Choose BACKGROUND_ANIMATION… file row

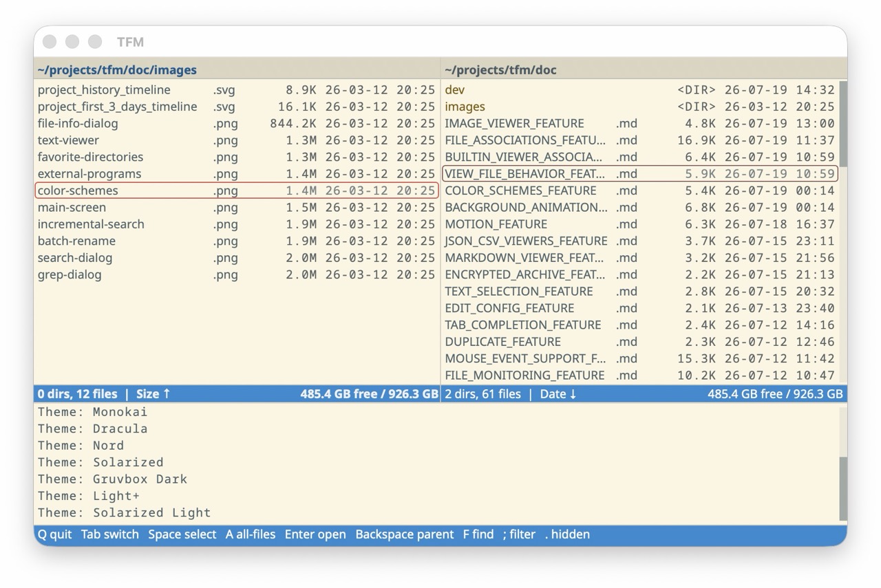coord(640,208)
